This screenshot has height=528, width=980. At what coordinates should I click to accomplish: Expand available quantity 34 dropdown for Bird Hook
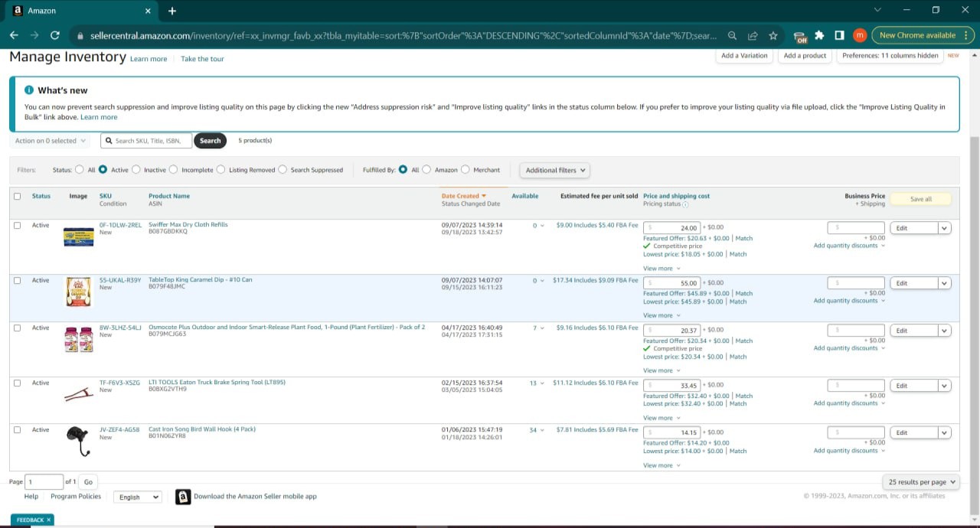(537, 430)
